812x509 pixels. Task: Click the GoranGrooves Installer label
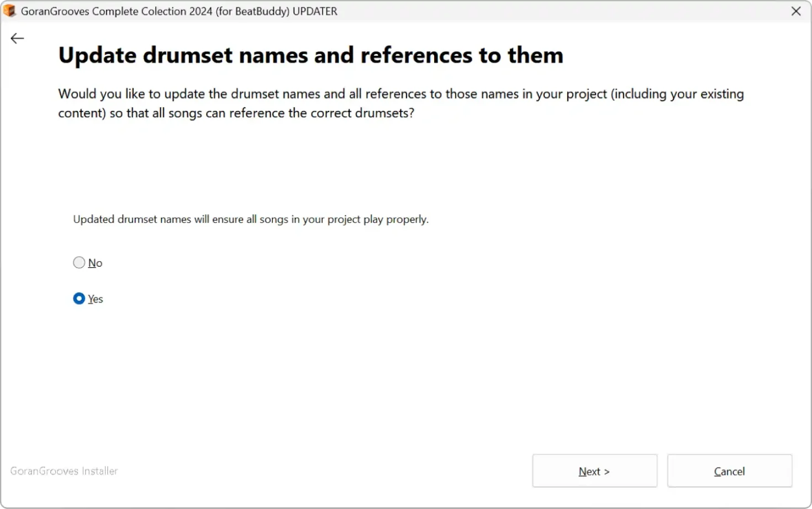(x=64, y=471)
